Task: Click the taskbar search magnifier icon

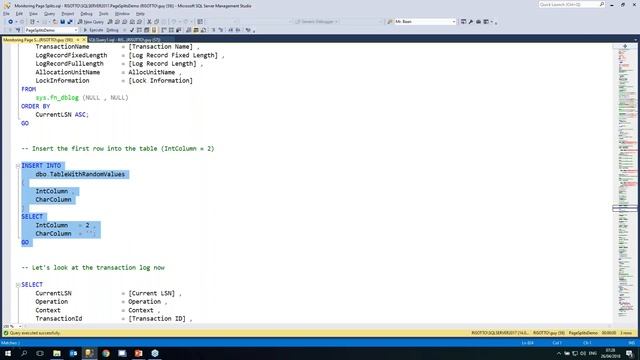Action: point(24,353)
